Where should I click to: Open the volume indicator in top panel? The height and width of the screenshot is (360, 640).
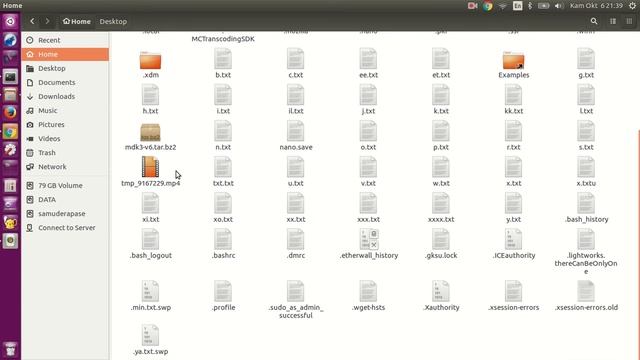click(x=558, y=6)
